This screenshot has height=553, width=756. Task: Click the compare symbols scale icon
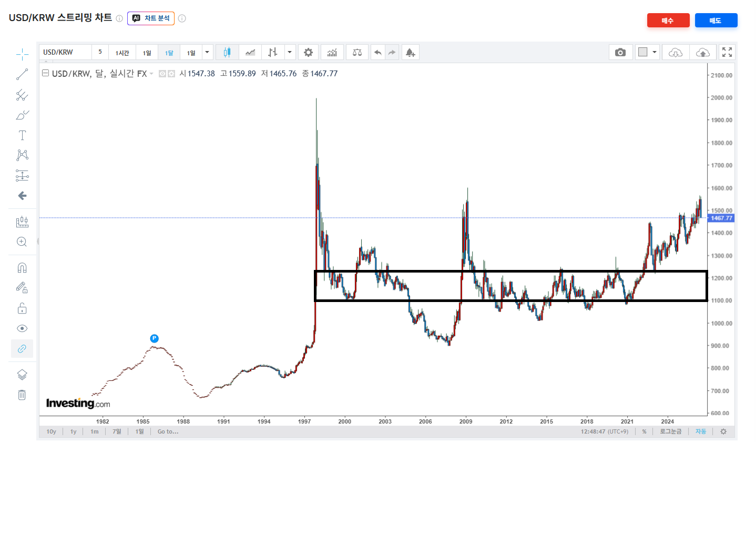pyautogui.click(x=357, y=52)
